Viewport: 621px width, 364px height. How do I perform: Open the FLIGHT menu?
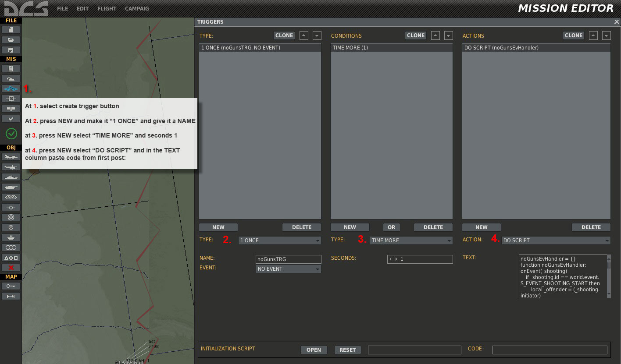click(107, 9)
